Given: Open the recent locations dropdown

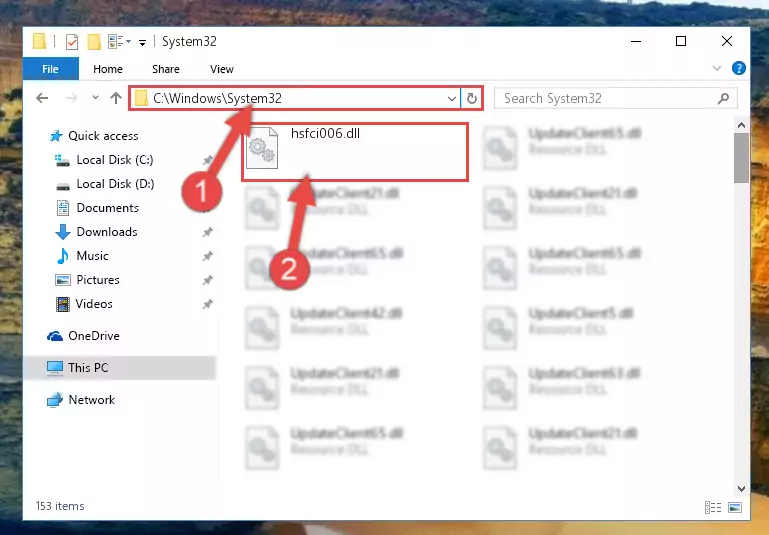Looking at the screenshot, I should pos(95,98).
